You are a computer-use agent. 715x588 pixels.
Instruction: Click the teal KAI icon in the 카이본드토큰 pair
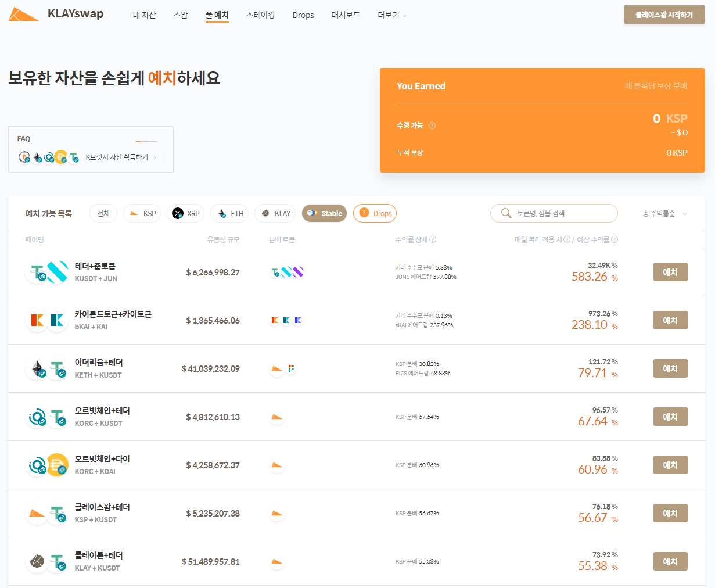pos(58,320)
